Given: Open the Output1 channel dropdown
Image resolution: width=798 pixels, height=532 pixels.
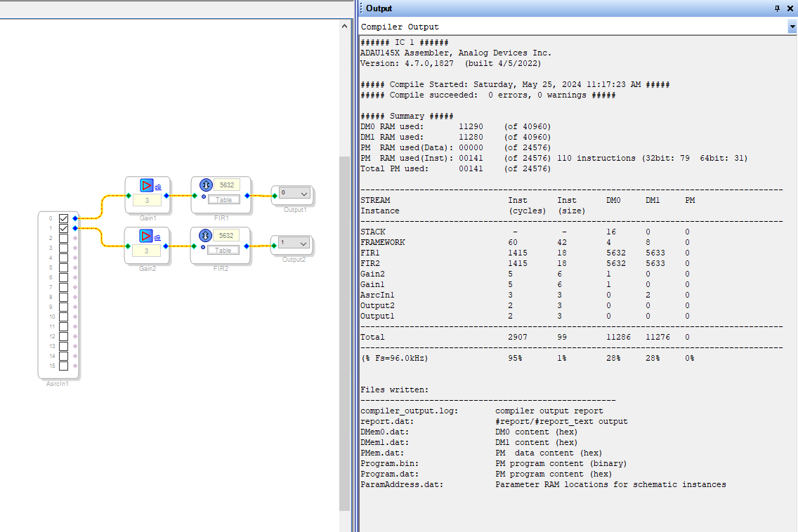Looking at the screenshot, I should coord(294,193).
